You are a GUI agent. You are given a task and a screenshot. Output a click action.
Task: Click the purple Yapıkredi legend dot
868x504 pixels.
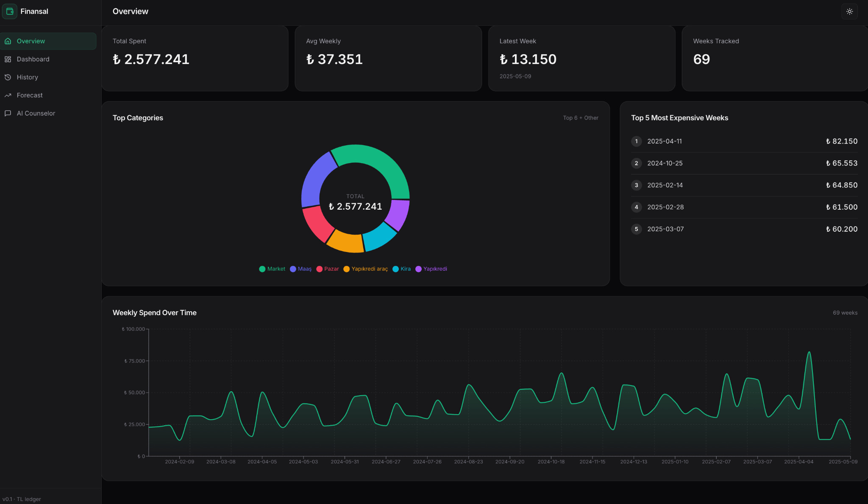[418, 269]
